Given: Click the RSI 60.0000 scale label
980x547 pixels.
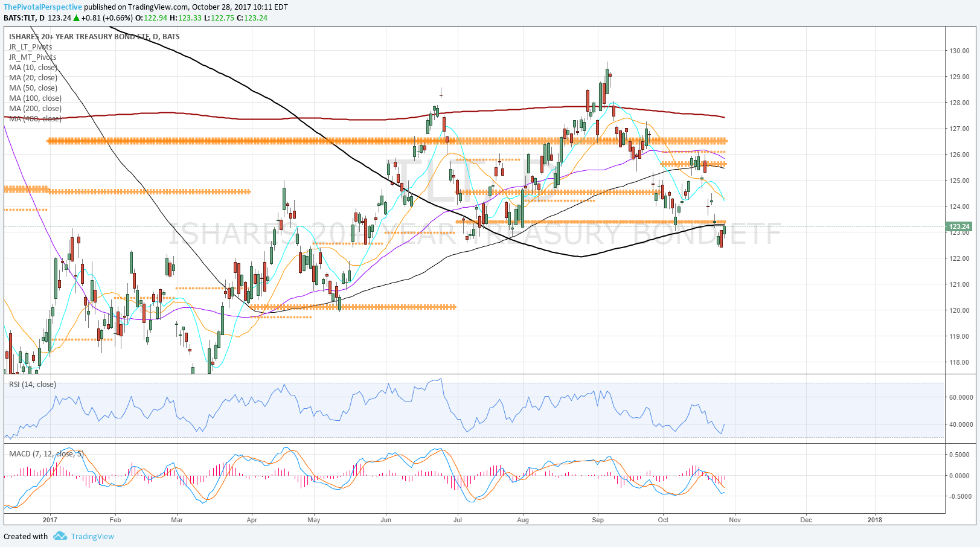Looking at the screenshot, I should (x=961, y=397).
